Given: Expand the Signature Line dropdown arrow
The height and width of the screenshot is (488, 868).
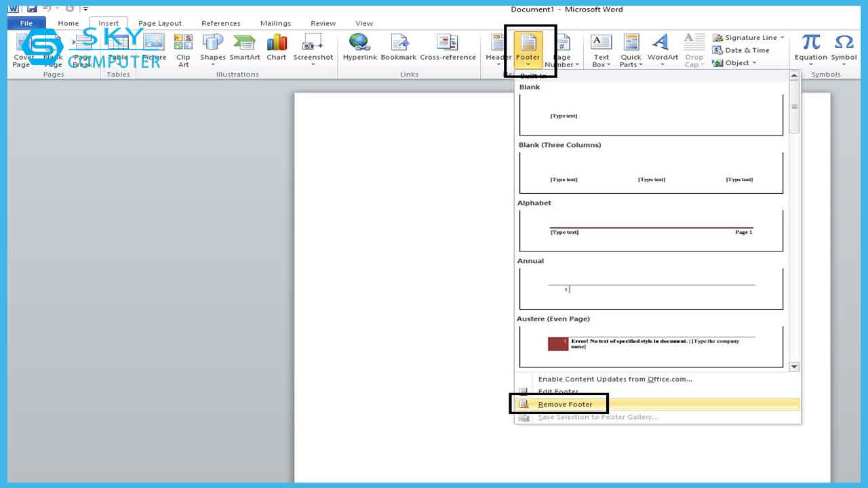Looking at the screenshot, I should 782,38.
